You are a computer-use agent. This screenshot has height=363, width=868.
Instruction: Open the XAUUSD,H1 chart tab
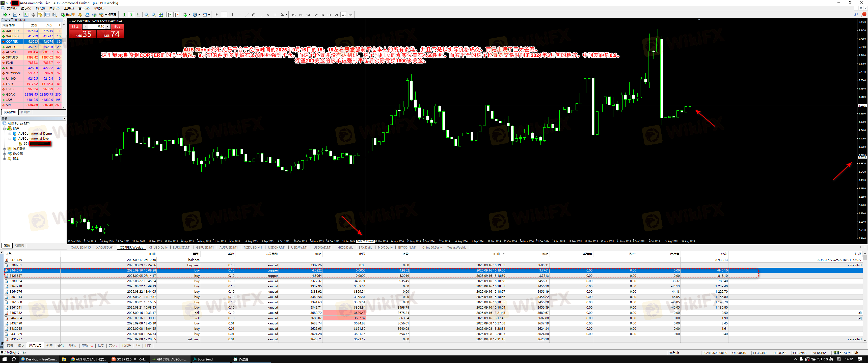[x=105, y=247]
